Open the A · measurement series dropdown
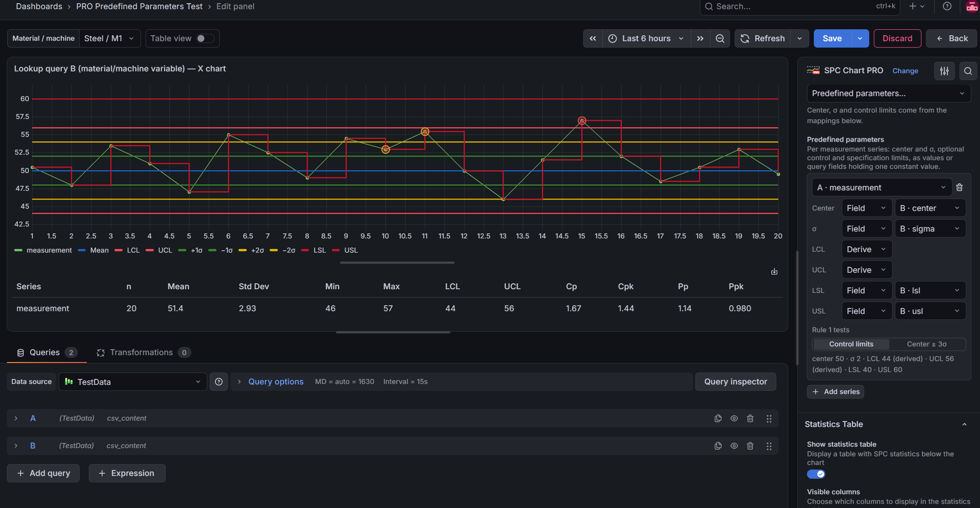 882,188
